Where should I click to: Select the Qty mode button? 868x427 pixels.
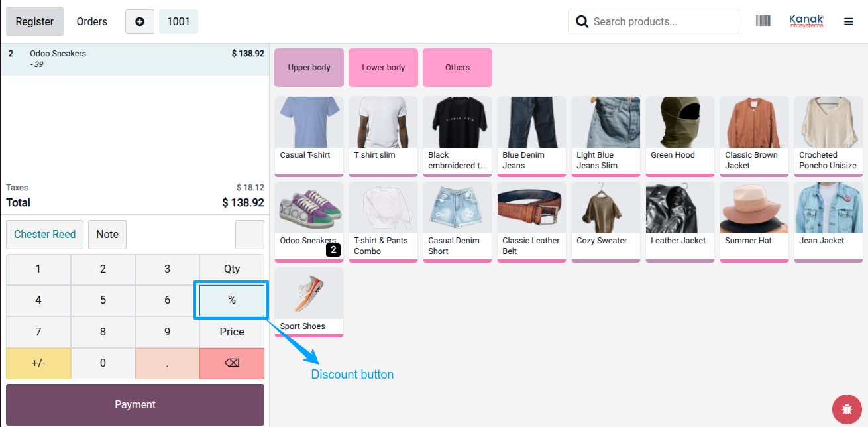[x=232, y=269]
